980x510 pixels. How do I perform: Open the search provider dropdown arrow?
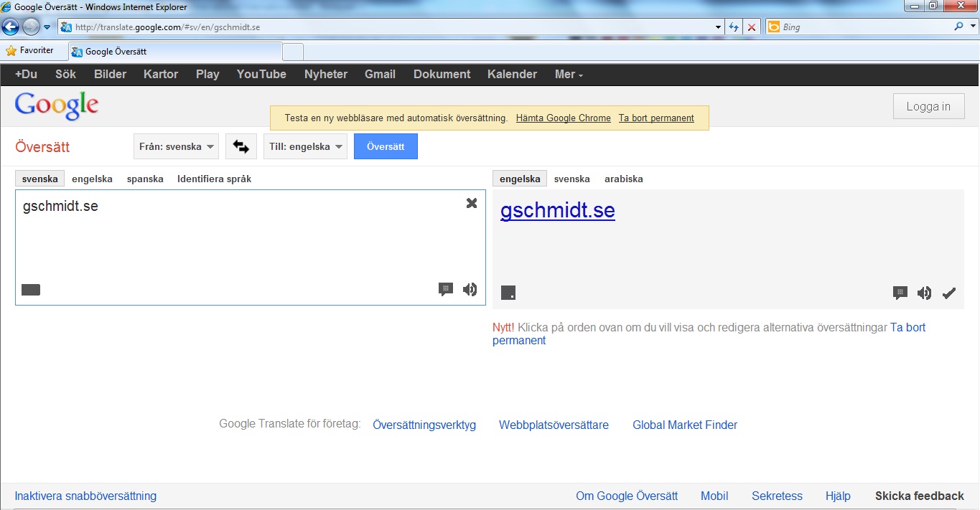click(972, 27)
